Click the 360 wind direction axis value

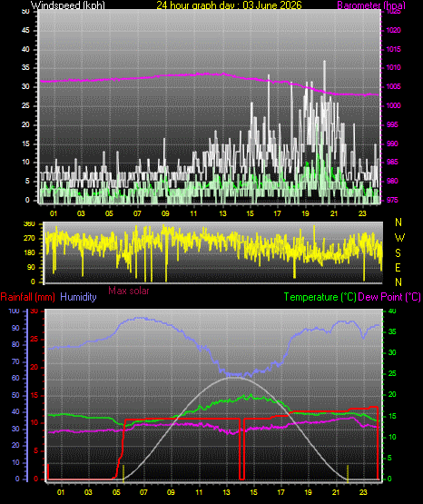pos(29,224)
